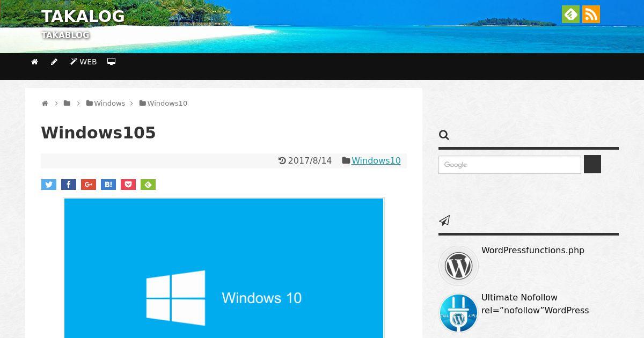Click the Windows105 article heading

coord(98,133)
